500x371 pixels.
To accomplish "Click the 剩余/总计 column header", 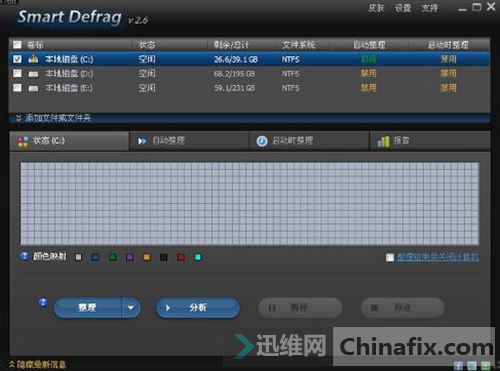I will point(231,45).
